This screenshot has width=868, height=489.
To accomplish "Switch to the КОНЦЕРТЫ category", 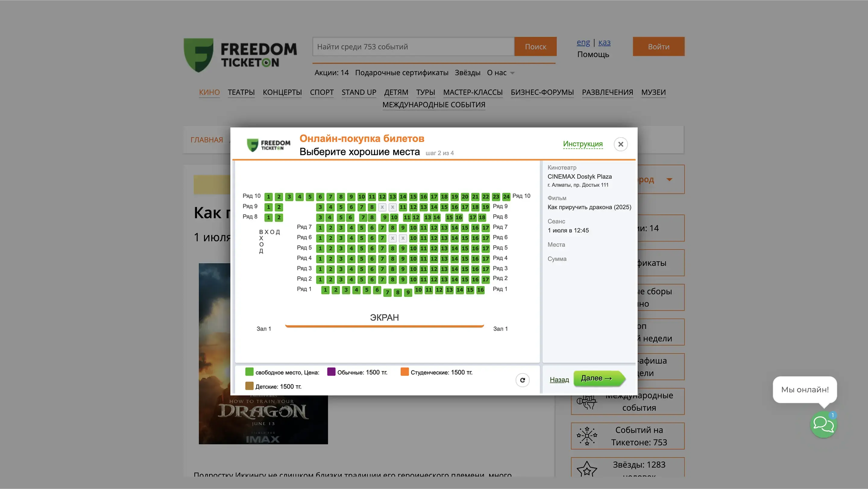I will (282, 92).
